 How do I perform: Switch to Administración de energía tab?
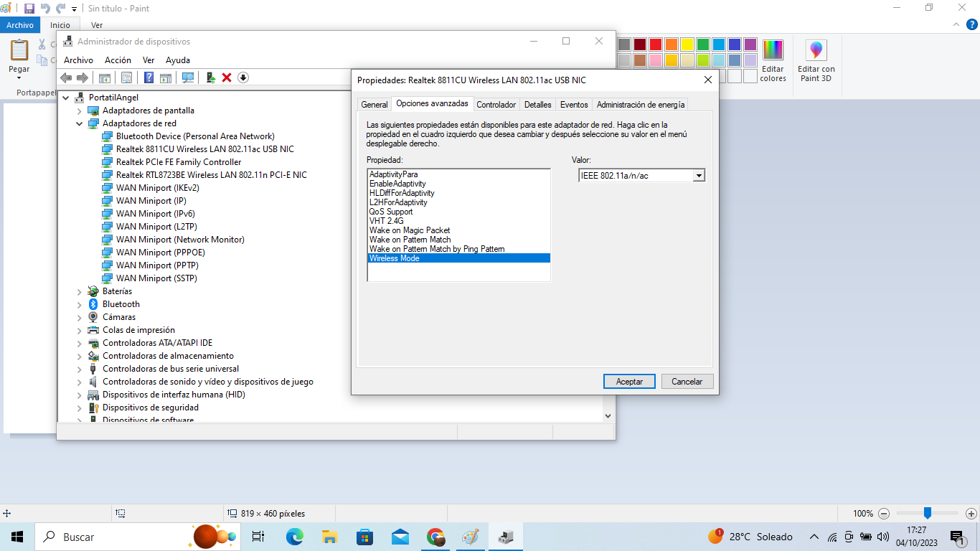point(641,105)
